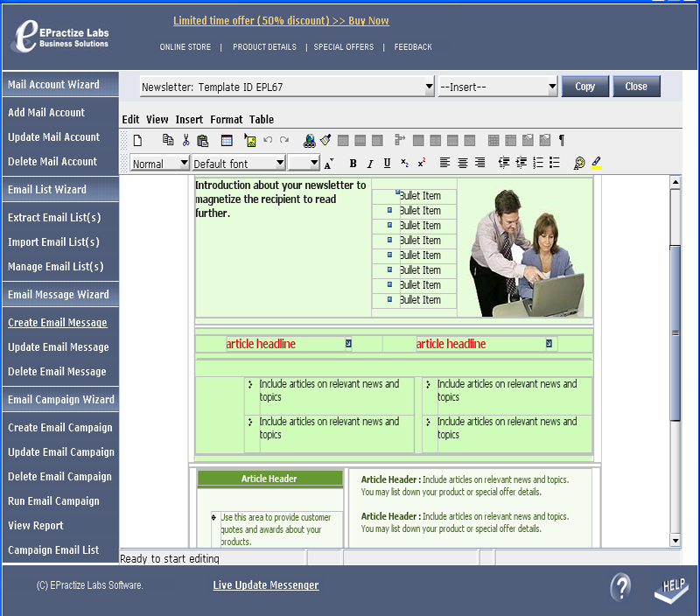
Task: Toggle Subscript formatting
Action: (x=404, y=164)
